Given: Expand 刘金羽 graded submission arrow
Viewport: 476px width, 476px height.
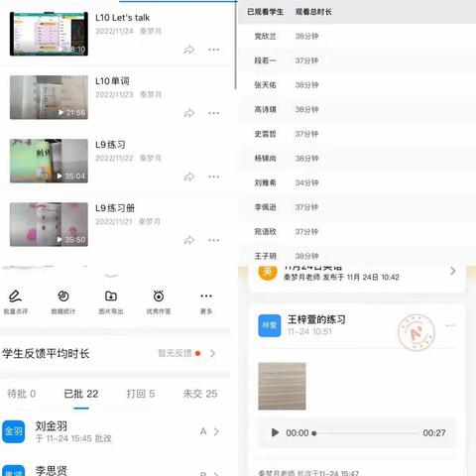Looking at the screenshot, I should pos(216,431).
